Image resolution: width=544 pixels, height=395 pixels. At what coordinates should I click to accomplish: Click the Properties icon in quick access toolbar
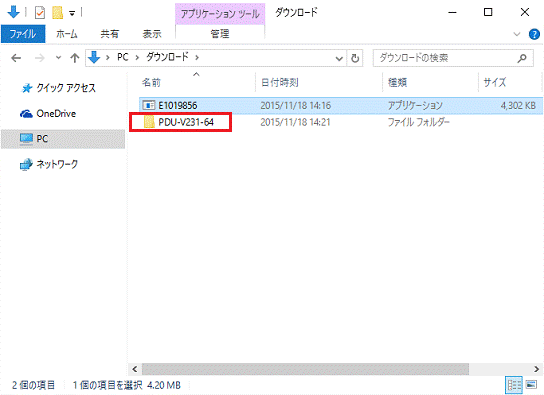pos(40,13)
